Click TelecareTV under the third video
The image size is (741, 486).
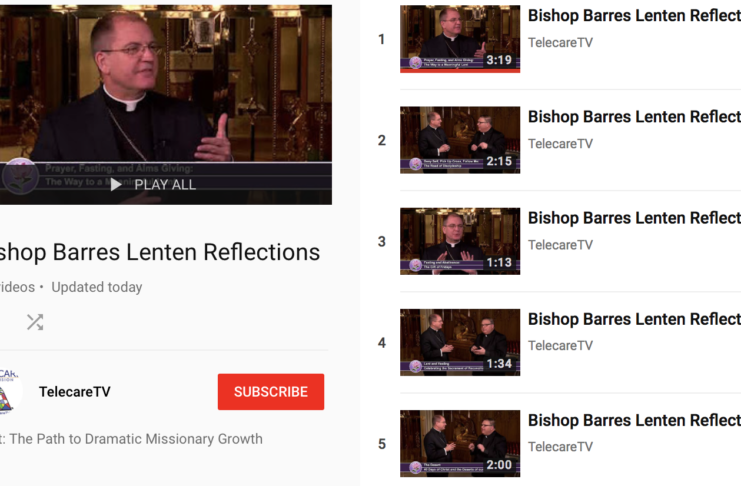[x=560, y=245]
